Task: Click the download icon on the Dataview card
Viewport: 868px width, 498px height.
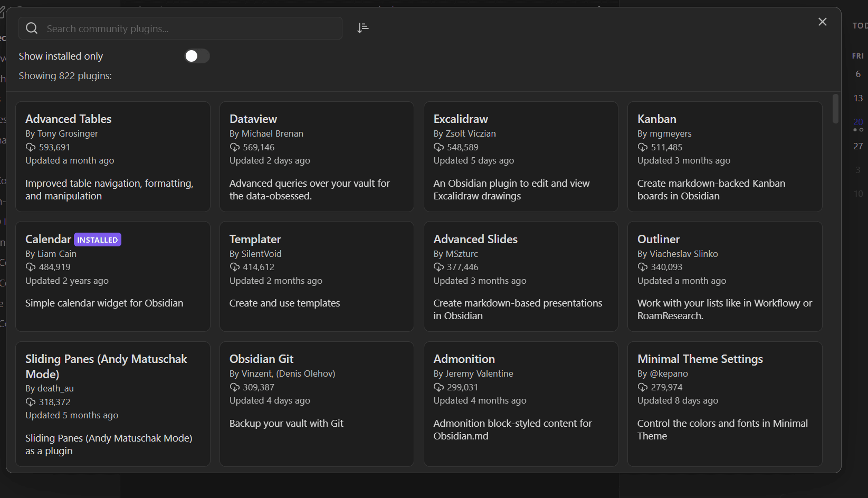Action: [x=234, y=147]
